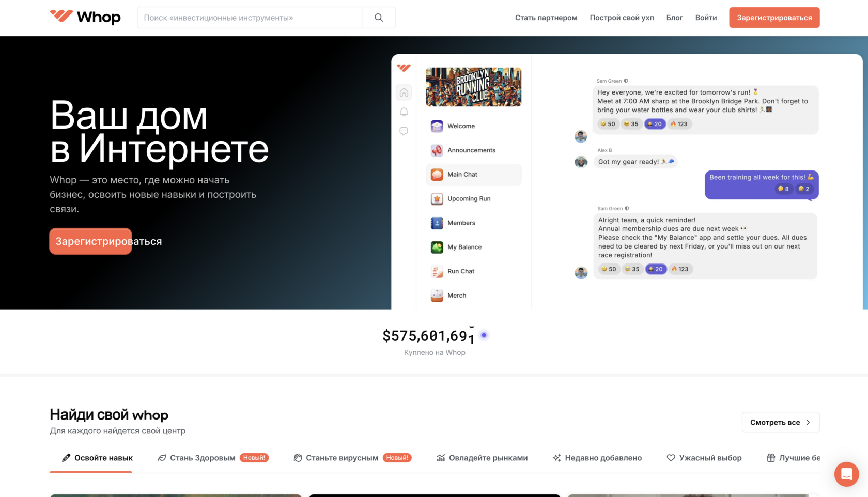Switch to the Освойте навык tab
868x497 pixels.
coord(97,458)
